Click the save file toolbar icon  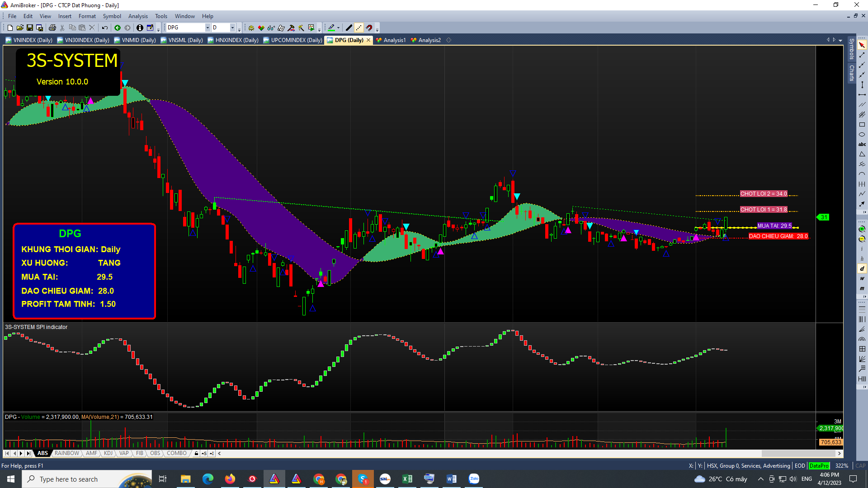click(30, 28)
